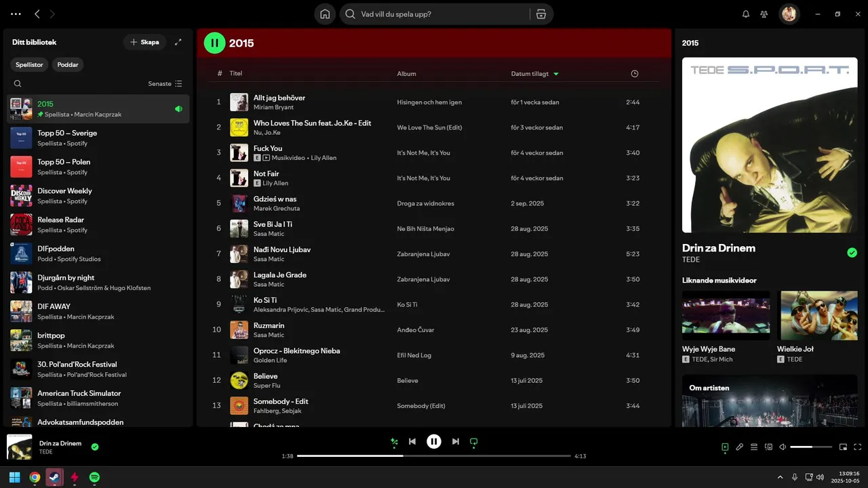Click the TEDE S.P.O.R.T. album cover
The image size is (868, 488).
[x=770, y=145]
